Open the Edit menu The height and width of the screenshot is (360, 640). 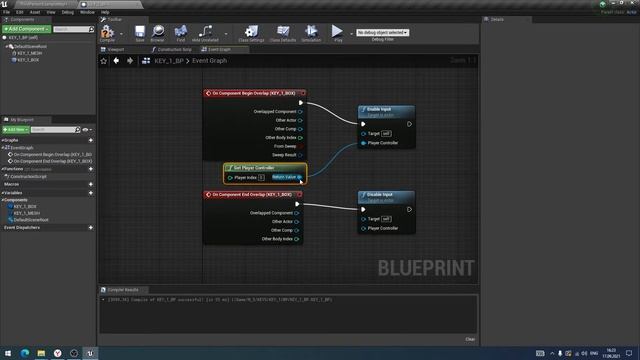coord(20,12)
